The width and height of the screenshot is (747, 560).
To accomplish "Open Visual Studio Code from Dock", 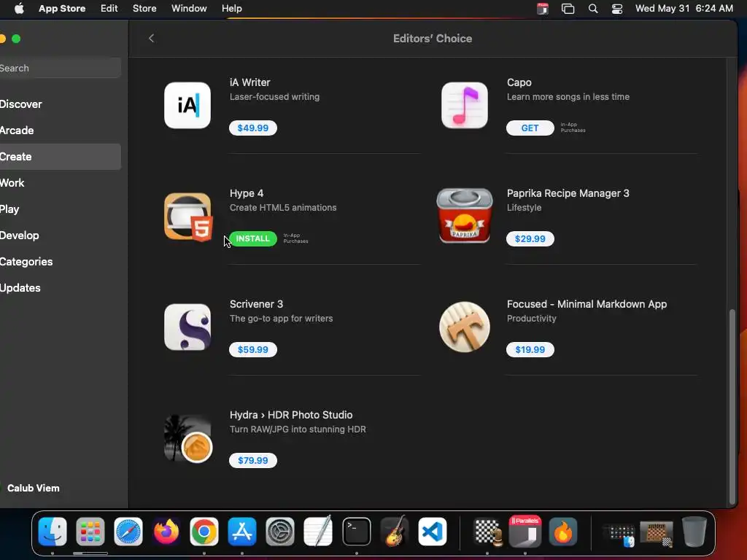I will (433, 532).
